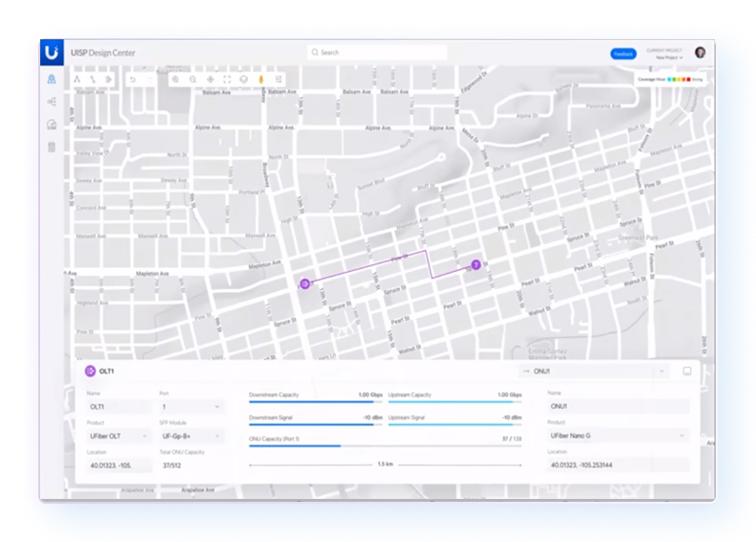
Task: Click the OLT location coordinates field
Action: point(119,465)
